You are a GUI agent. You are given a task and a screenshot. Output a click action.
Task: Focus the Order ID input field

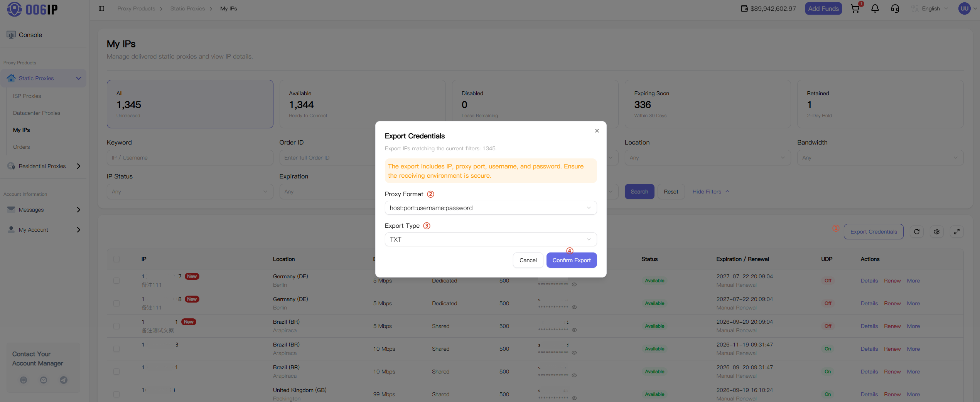[327, 158]
